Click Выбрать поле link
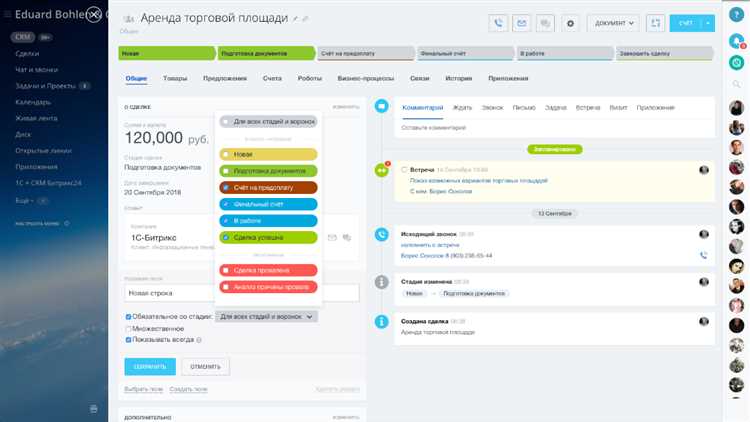The width and height of the screenshot is (750, 422). pos(143,389)
